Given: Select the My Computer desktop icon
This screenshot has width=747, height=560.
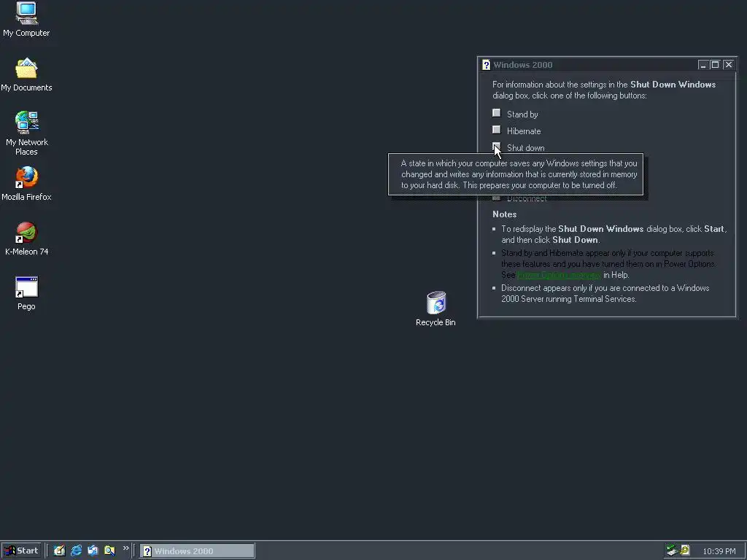Looking at the screenshot, I should click(26, 19).
